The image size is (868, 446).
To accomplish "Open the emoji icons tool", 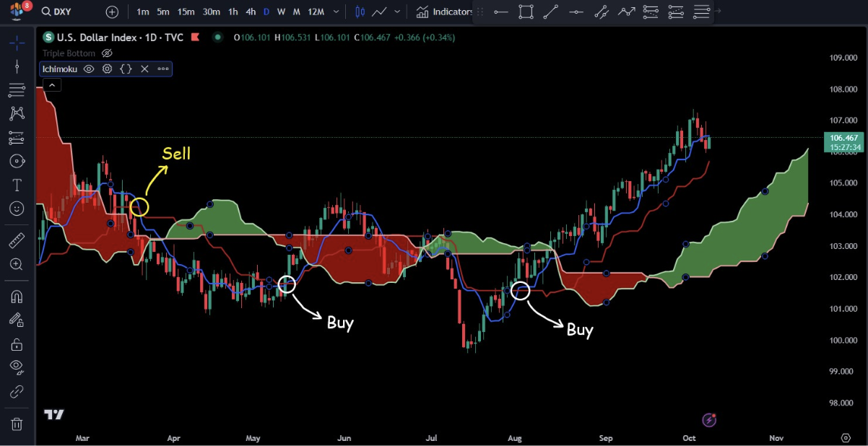I will (x=17, y=209).
